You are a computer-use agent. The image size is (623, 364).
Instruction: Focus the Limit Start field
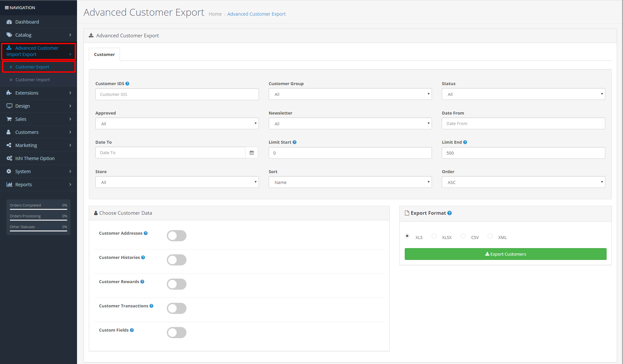[x=350, y=153]
